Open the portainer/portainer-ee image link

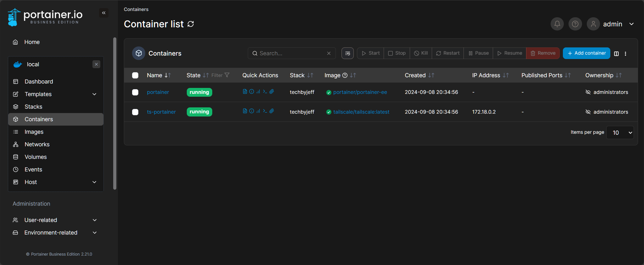[x=360, y=92]
